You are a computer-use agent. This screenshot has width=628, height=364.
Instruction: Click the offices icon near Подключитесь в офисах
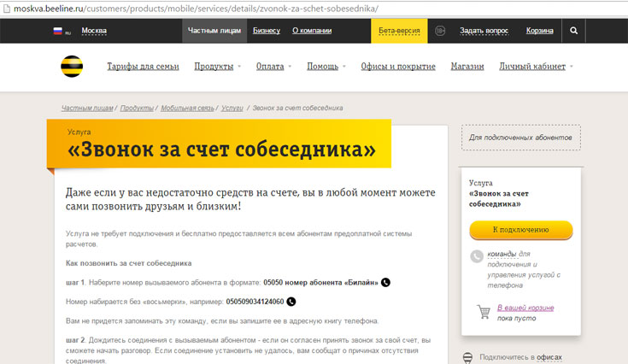(x=467, y=358)
